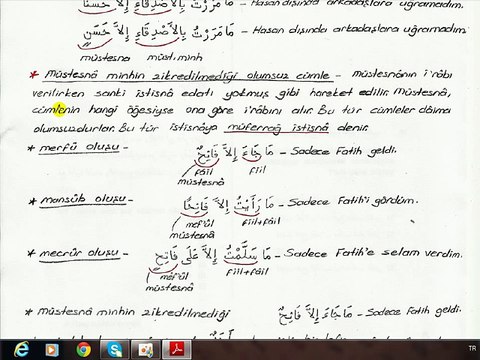Click the TR language indicator
The height and width of the screenshot is (360, 480).
pyautogui.click(x=472, y=348)
